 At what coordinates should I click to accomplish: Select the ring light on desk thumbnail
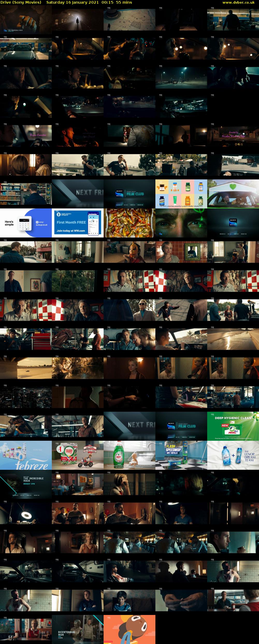tap(26, 513)
